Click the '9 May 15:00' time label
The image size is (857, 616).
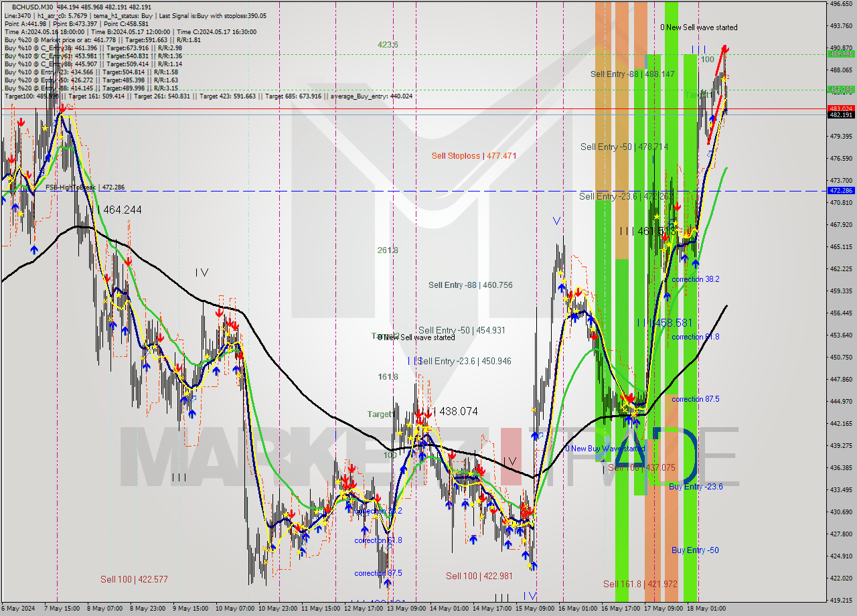(191, 609)
